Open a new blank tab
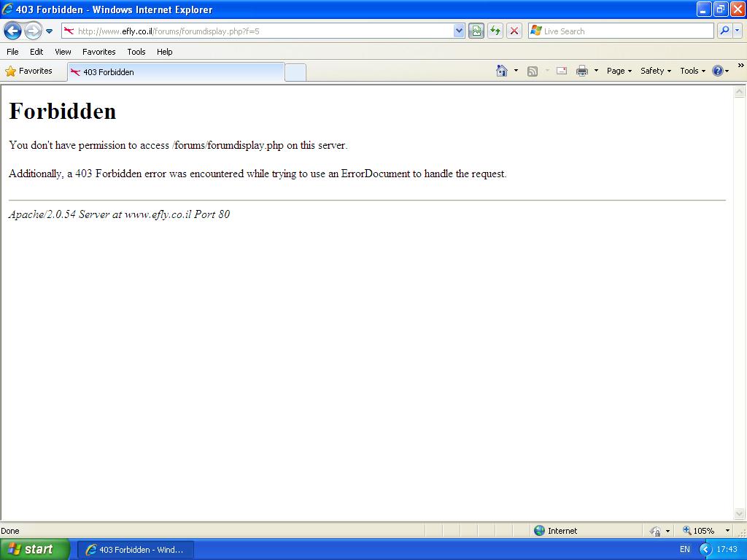 click(295, 72)
